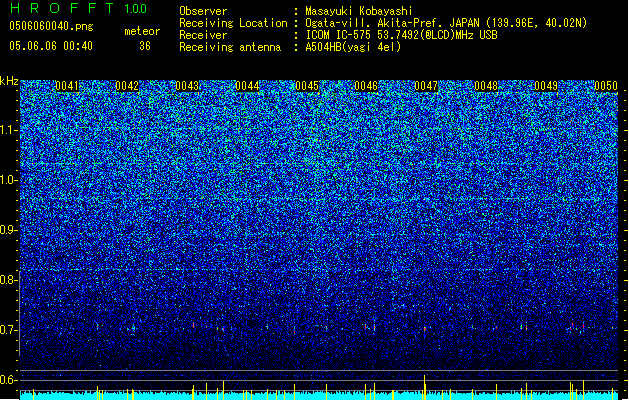
Task: Click the A504HB(yagi 4el) antenna text
Action: pyautogui.click(x=353, y=47)
